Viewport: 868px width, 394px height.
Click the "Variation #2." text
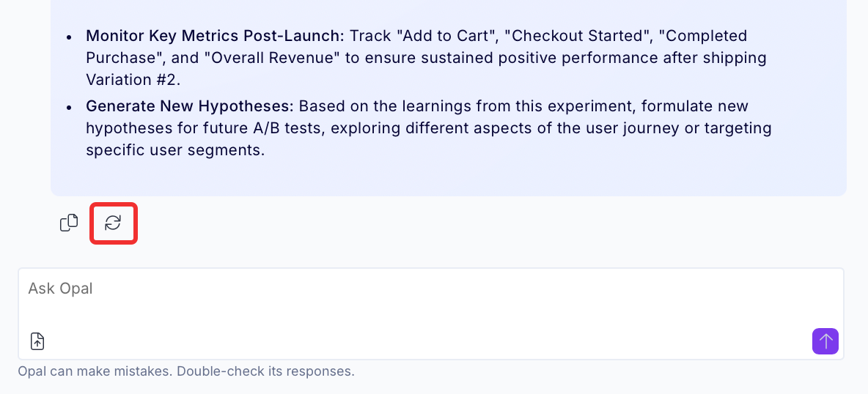pos(133,80)
